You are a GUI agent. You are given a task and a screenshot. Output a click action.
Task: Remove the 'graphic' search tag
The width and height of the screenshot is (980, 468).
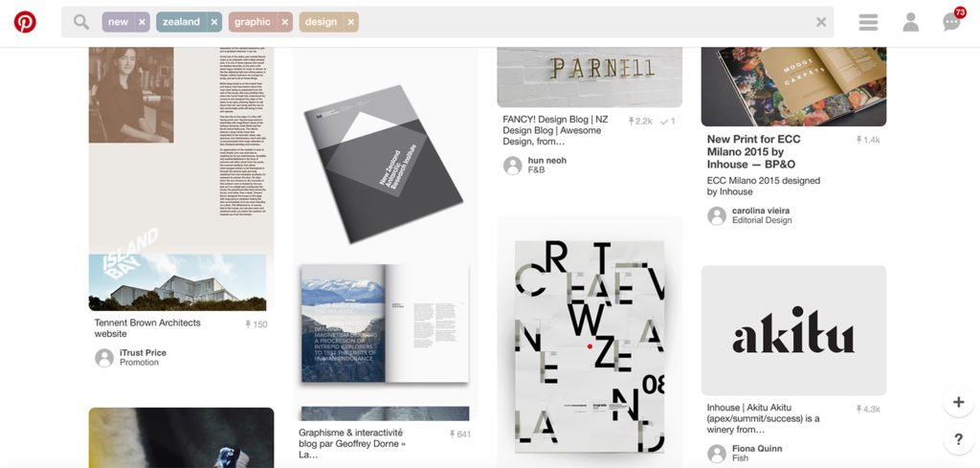pyautogui.click(x=285, y=22)
